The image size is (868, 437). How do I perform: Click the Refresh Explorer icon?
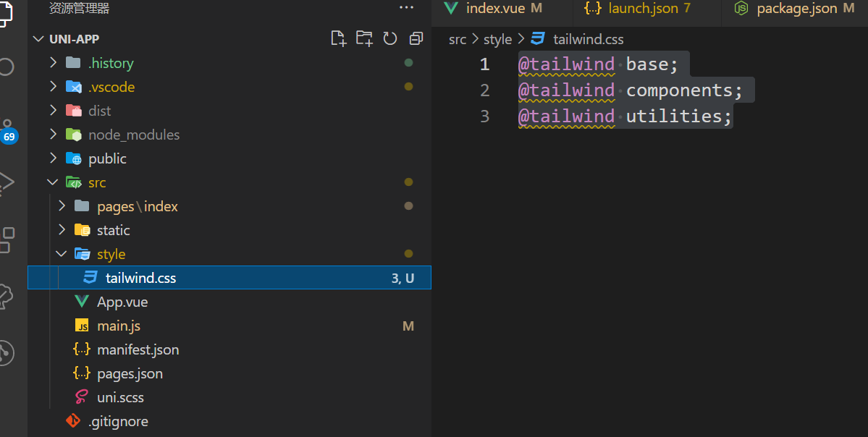pos(390,38)
